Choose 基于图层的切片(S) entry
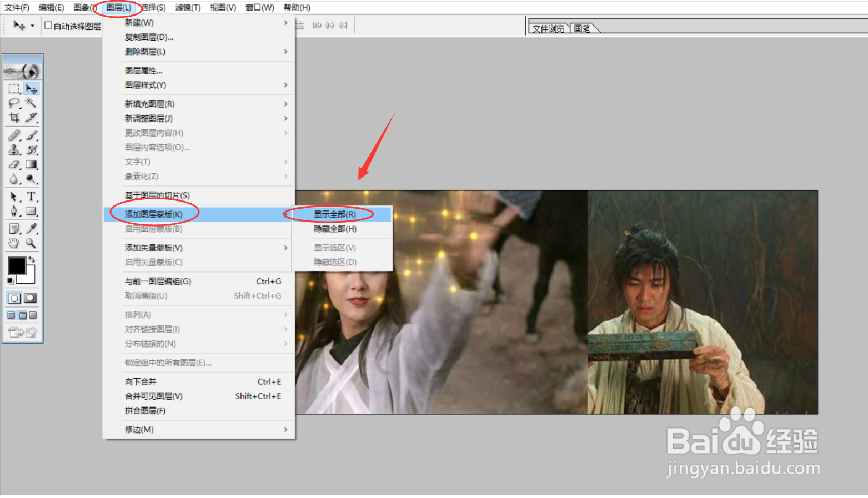 coord(199,195)
